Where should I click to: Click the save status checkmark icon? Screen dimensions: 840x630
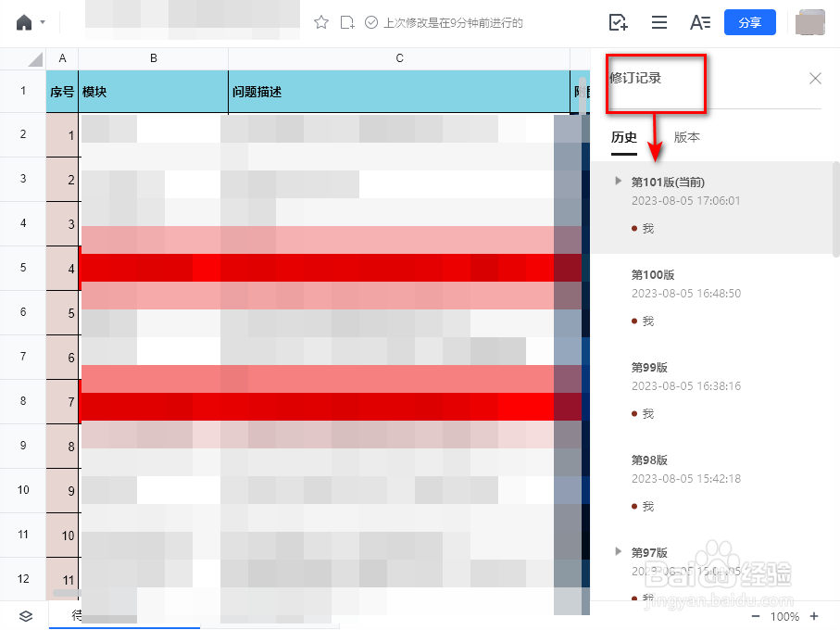coord(371,22)
